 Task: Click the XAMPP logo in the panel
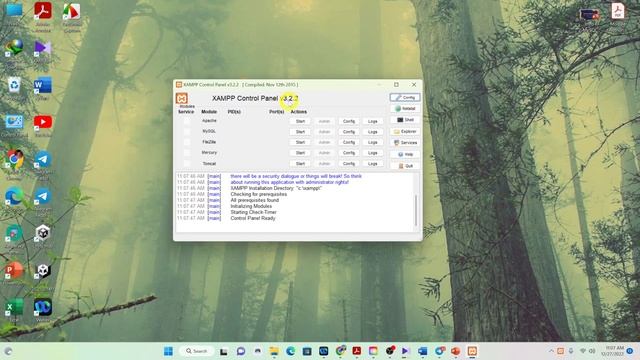(x=182, y=98)
